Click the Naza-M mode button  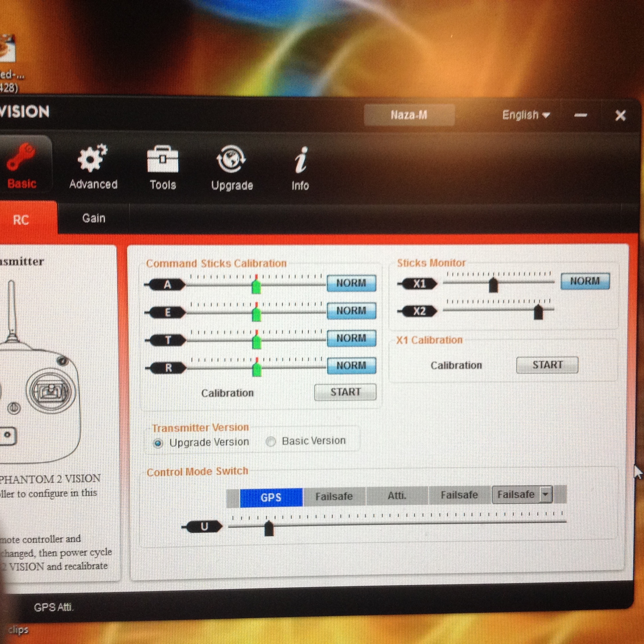[x=409, y=115]
